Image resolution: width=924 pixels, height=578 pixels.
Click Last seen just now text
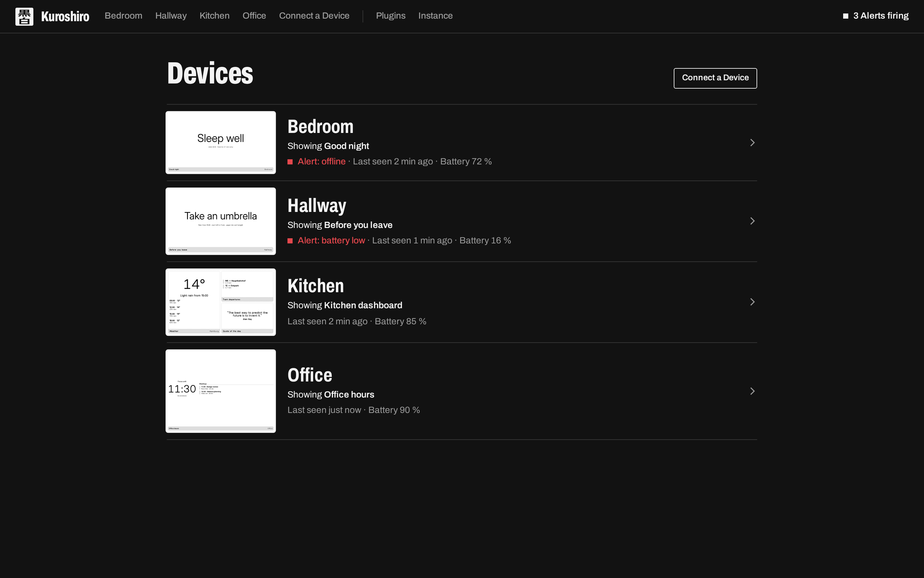click(x=324, y=410)
